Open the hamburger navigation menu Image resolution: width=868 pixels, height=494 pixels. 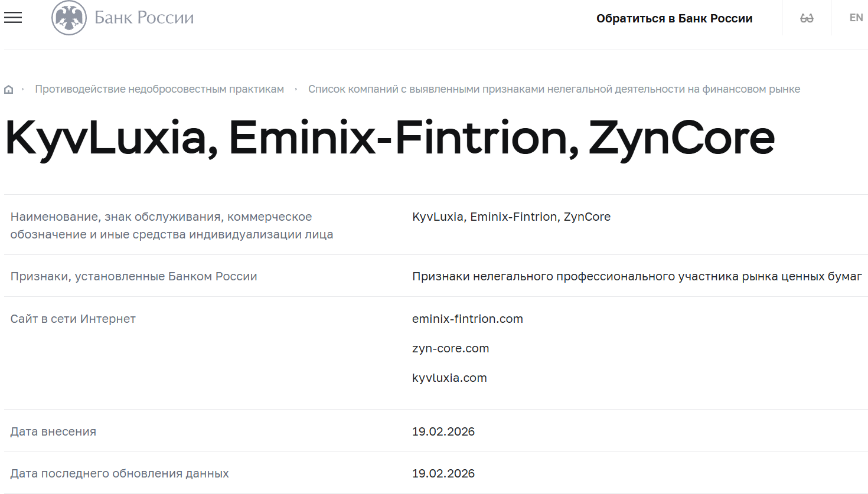12,18
